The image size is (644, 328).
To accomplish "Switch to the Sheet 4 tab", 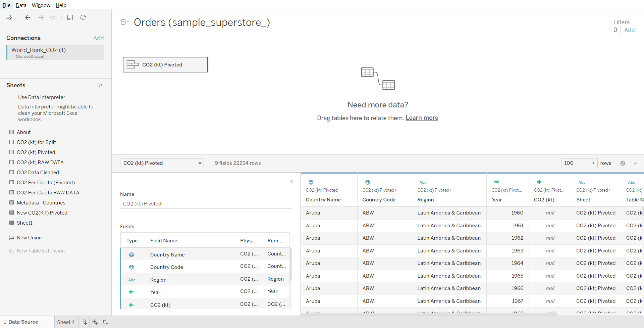I will (66, 322).
